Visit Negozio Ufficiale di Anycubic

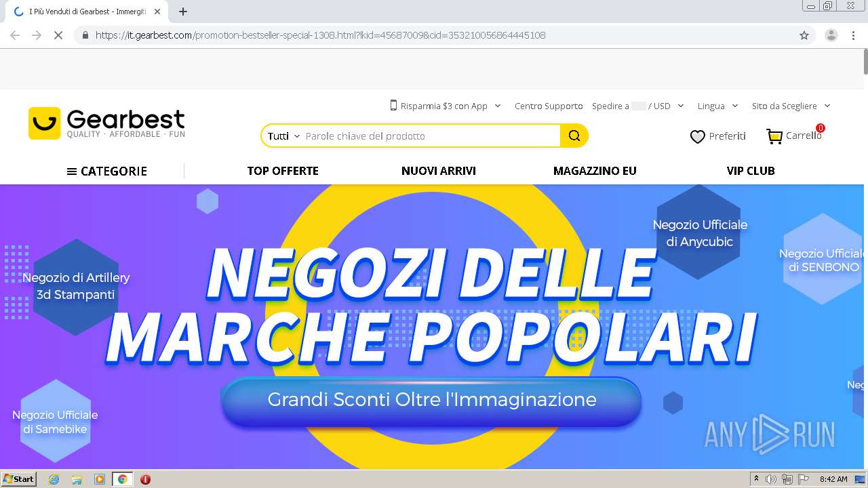coord(700,233)
